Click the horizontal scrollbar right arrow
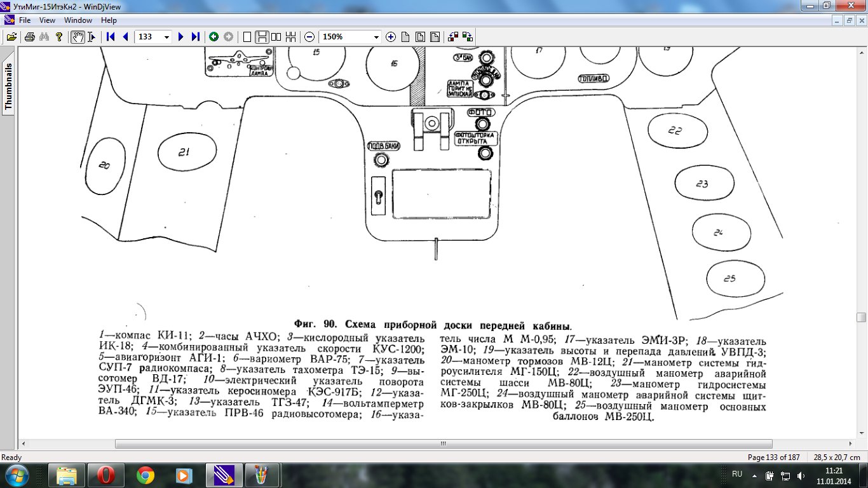868x488 pixels. pyautogui.click(x=851, y=444)
